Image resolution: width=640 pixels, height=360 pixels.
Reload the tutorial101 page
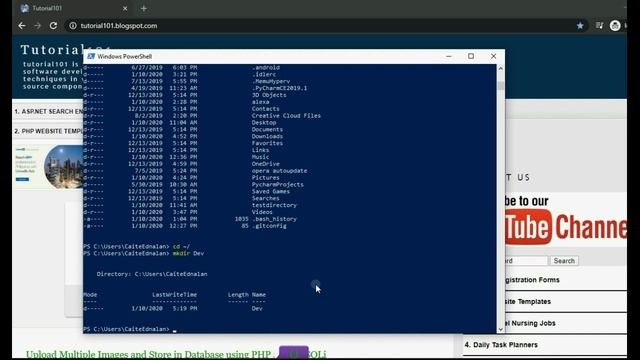click(53, 26)
